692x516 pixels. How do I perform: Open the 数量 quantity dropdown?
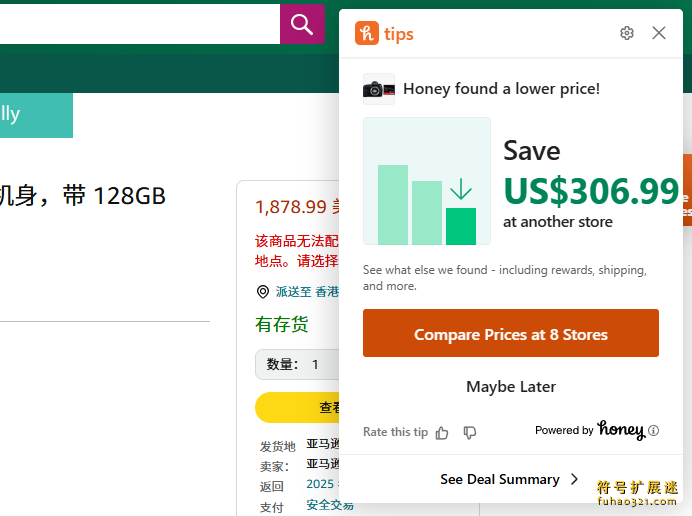coord(297,365)
